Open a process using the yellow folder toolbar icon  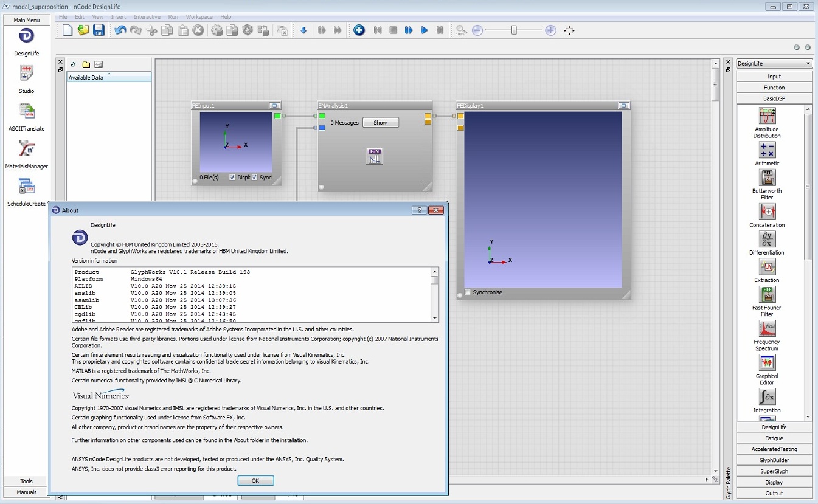83,30
